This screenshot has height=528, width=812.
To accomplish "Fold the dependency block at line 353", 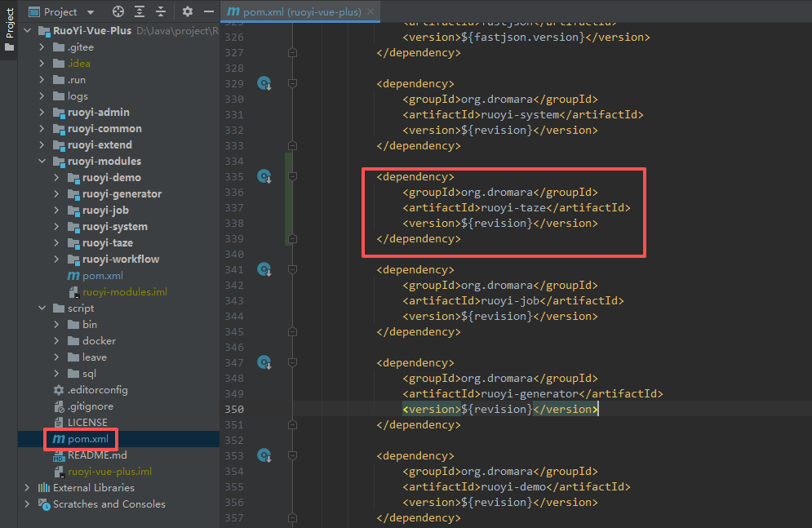I will 293,455.
